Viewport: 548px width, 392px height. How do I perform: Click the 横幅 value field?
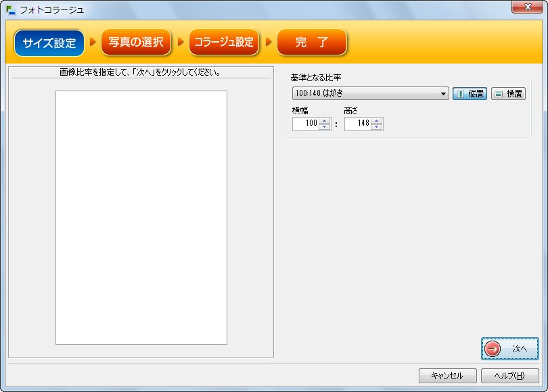(x=305, y=124)
